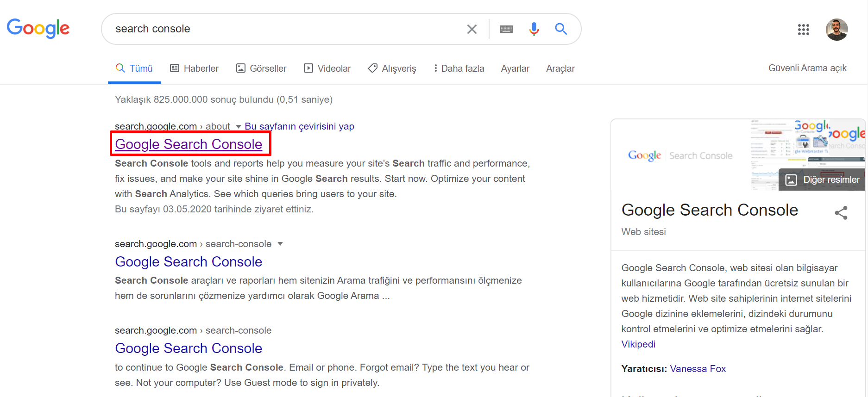Viewport: 868px width, 397px height.
Task: Click the knowledge panel title Google Search Console
Action: 710,210
